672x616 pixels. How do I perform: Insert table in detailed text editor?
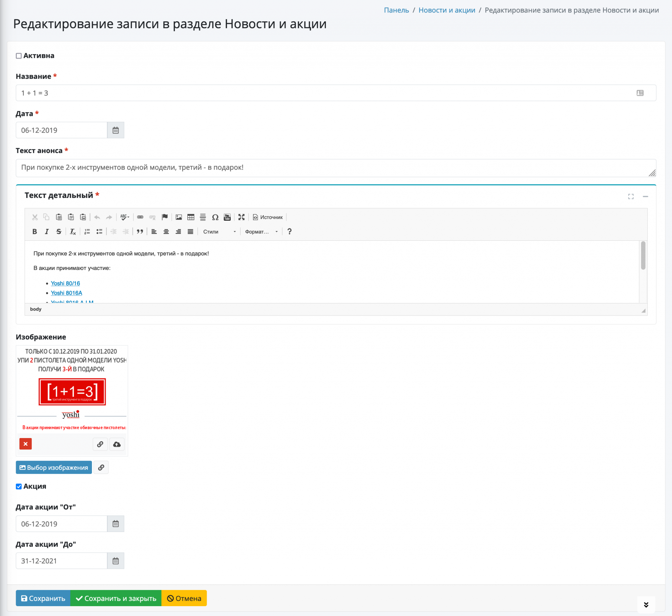point(191,217)
